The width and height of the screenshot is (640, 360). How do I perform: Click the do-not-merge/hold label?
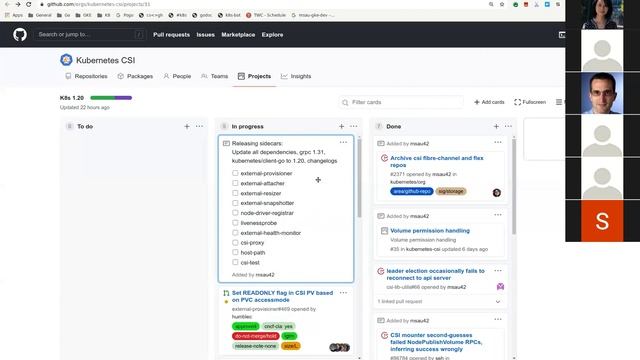256,336
